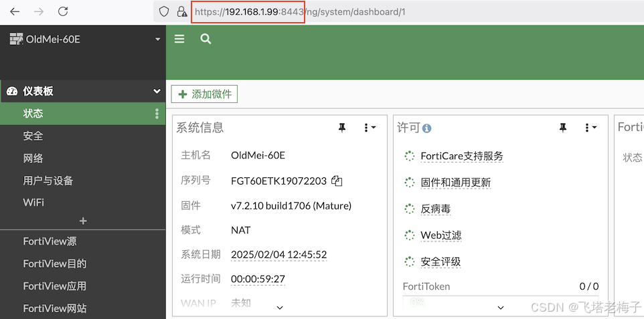Click system date 2025/02/04 12:45:52
This screenshot has width=644, height=319.
[x=279, y=255]
